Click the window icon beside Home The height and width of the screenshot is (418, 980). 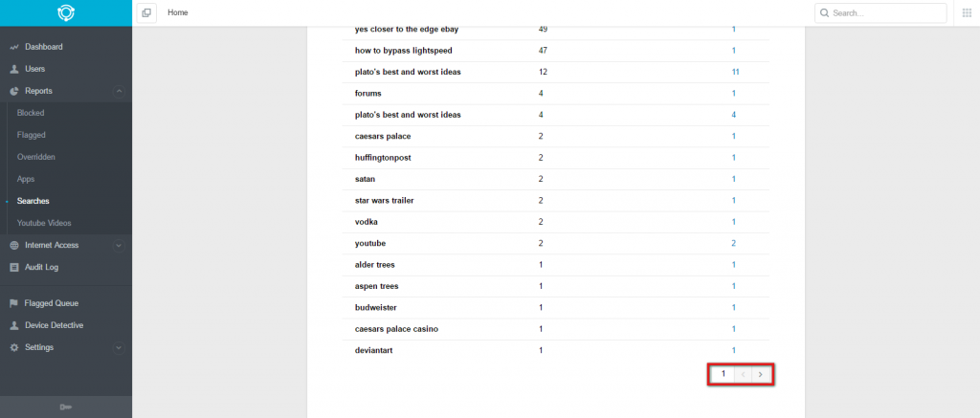[x=146, y=12]
